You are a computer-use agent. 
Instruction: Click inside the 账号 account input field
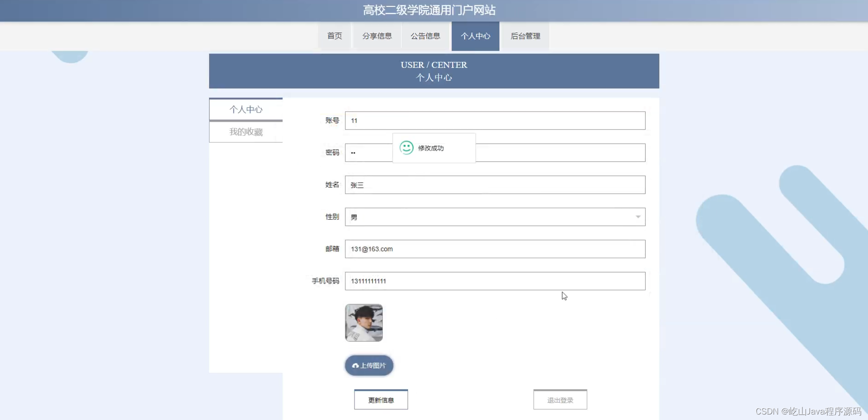point(494,120)
